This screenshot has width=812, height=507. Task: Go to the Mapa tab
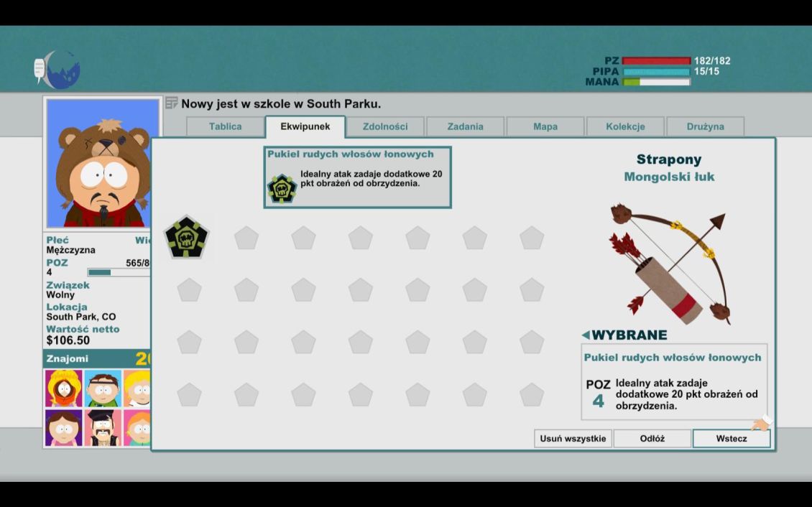coord(545,126)
